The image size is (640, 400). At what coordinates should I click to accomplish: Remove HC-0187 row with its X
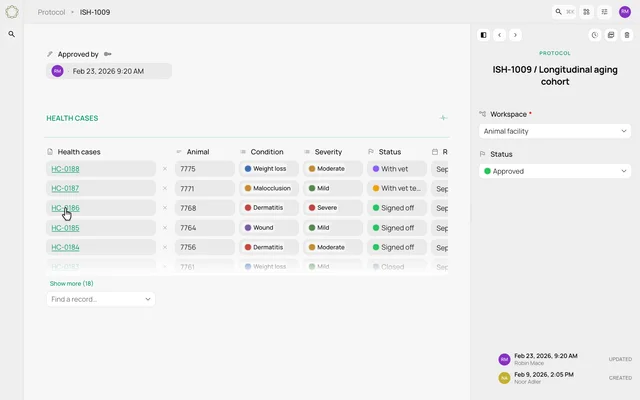pos(165,188)
